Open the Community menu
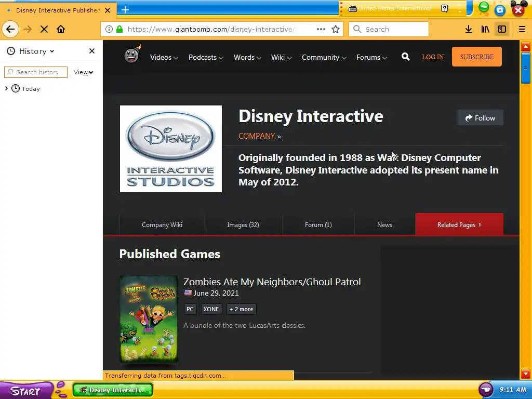532x399 pixels. coord(324,57)
